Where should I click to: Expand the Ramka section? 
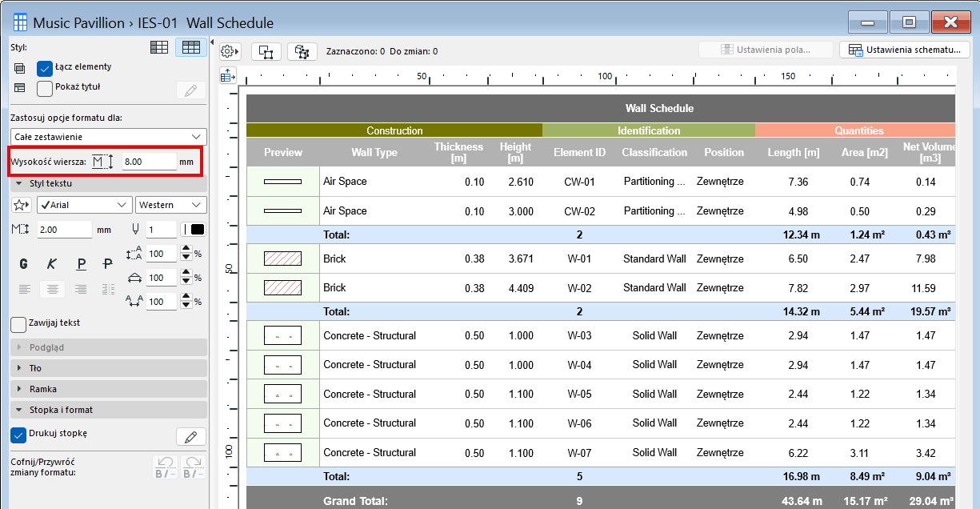(109, 389)
